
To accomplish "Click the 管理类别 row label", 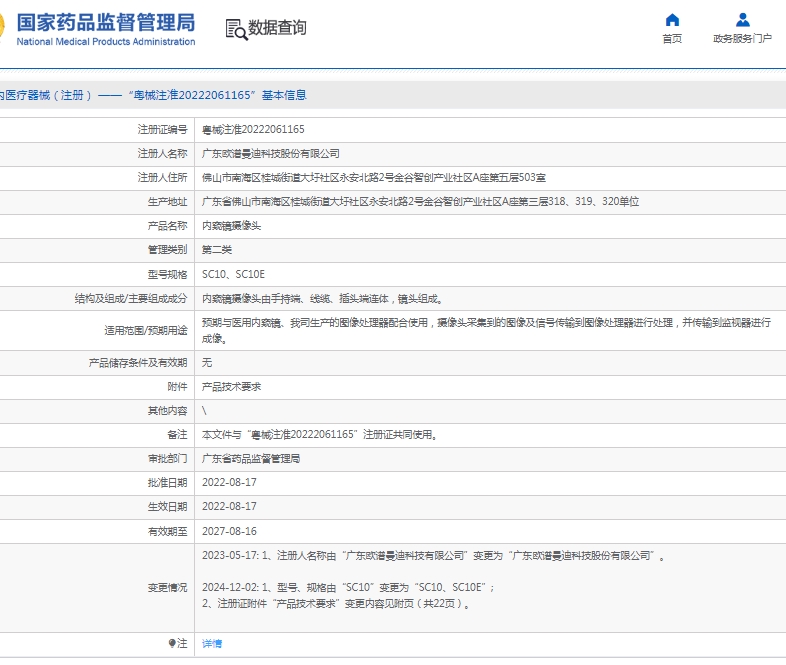I will (x=167, y=250).
